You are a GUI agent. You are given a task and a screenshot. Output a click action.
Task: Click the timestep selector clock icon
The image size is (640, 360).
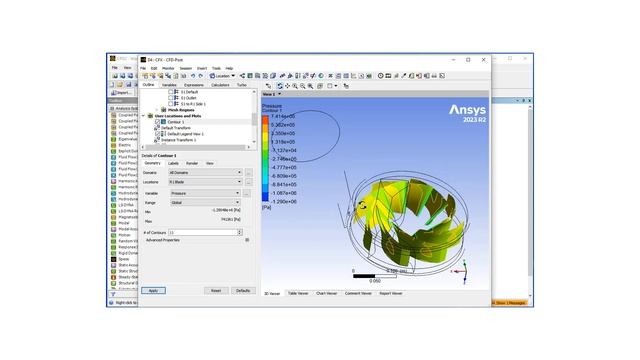click(x=380, y=76)
